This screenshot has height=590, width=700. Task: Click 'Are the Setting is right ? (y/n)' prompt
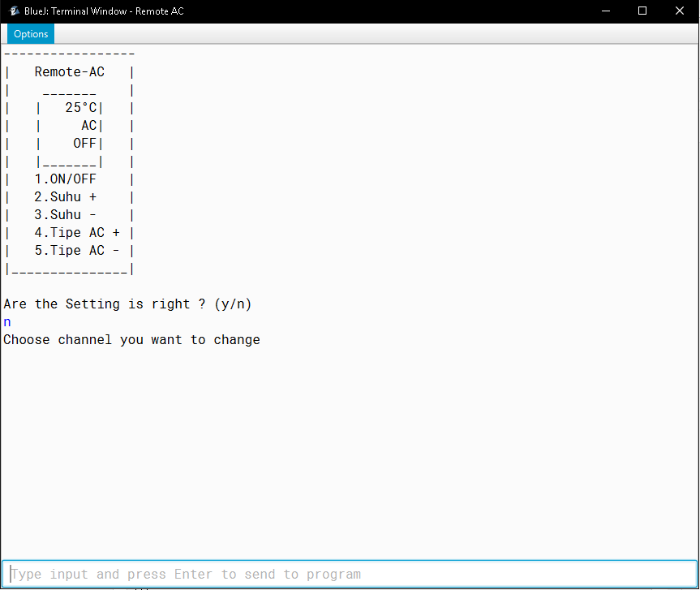(127, 304)
